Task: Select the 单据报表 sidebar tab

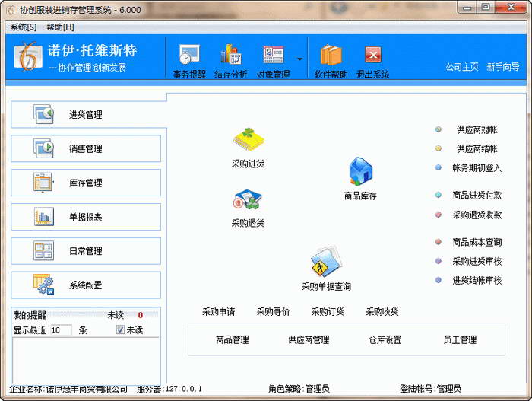Action: [86, 217]
